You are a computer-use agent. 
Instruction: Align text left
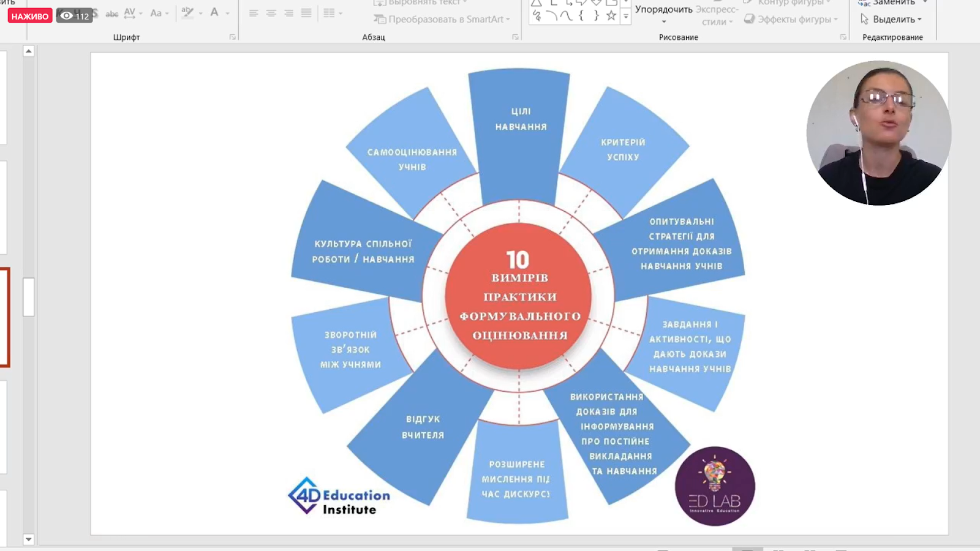(254, 13)
